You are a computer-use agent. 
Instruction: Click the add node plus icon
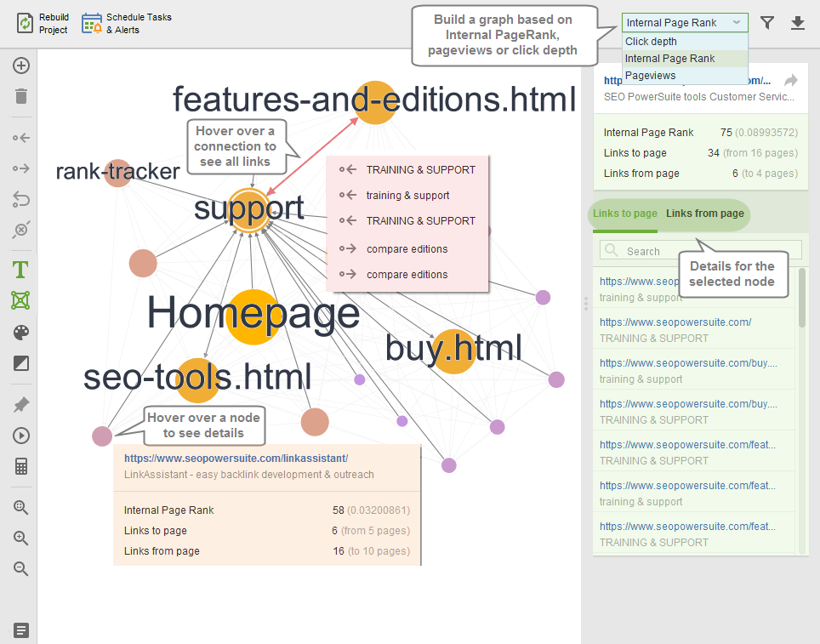(21, 66)
